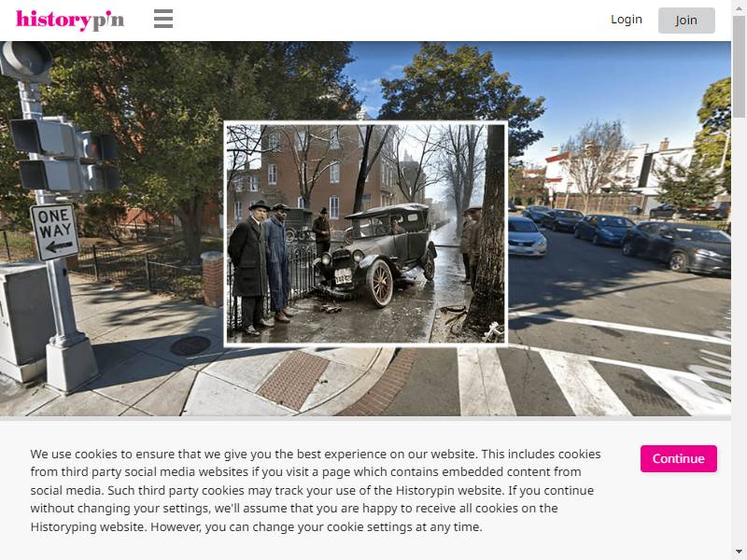Viewport: 747px width, 560px height.
Task: Click the Join button
Action: pos(686,21)
